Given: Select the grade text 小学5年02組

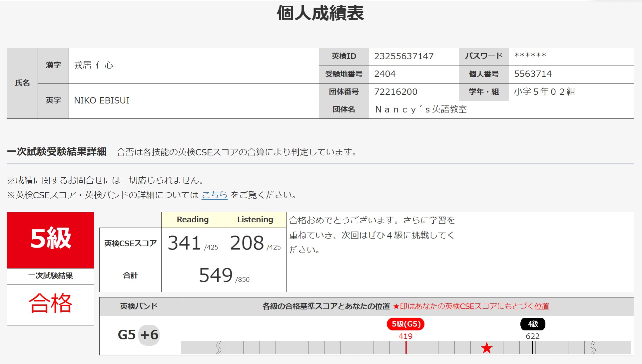Looking at the screenshot, I should (x=544, y=91).
